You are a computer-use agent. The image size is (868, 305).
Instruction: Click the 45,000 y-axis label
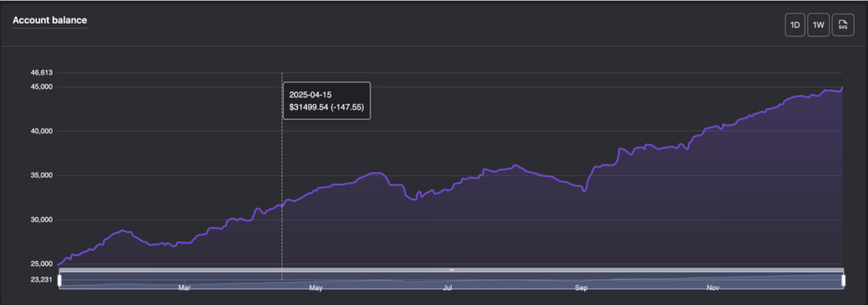click(42, 87)
